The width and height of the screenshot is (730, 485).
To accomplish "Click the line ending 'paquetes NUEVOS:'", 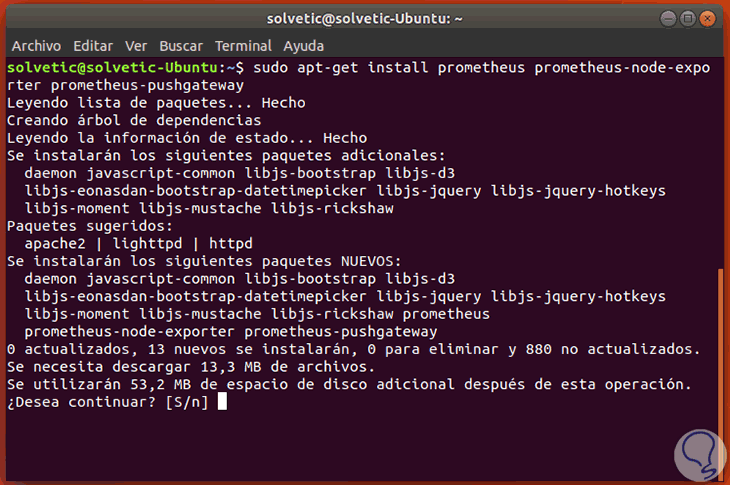I will pos(204,261).
